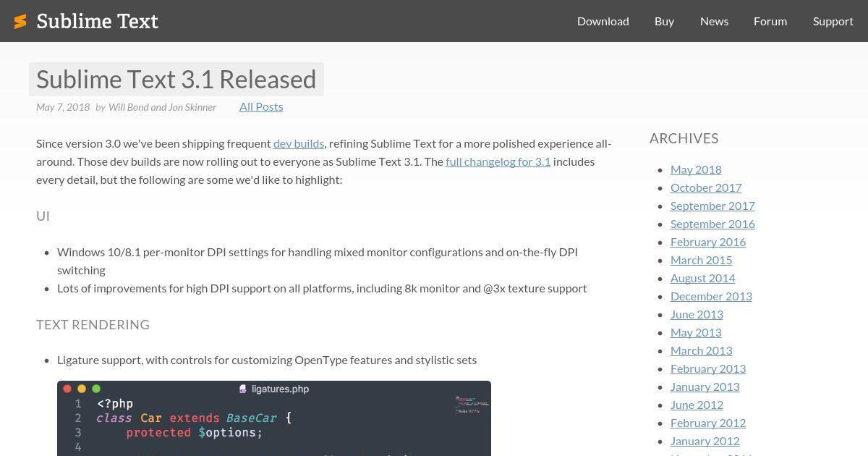Open the Download page
Image resolution: width=868 pixels, height=456 pixels.
(603, 21)
